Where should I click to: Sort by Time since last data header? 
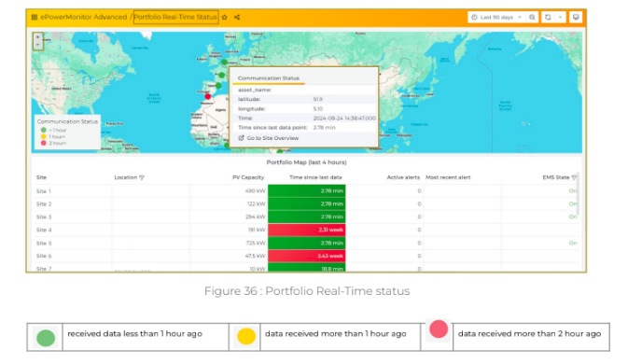pyautogui.click(x=315, y=177)
